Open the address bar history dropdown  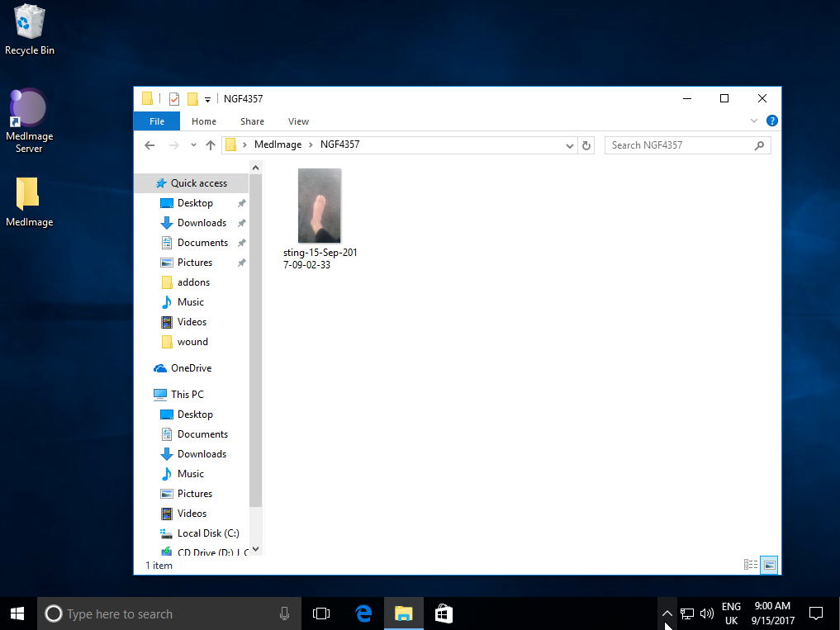[x=569, y=145]
